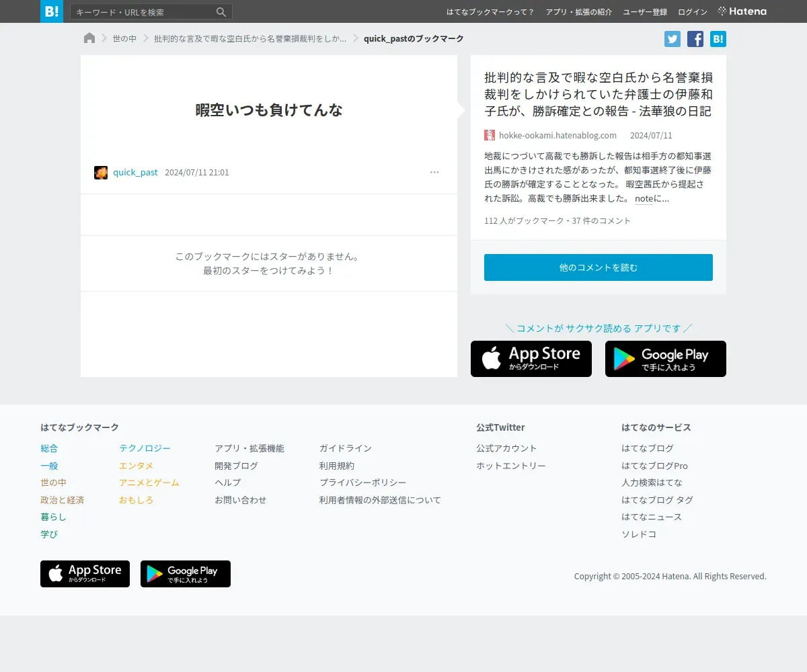Open ユーザー登録 in header
807x672 pixels.
coord(645,12)
